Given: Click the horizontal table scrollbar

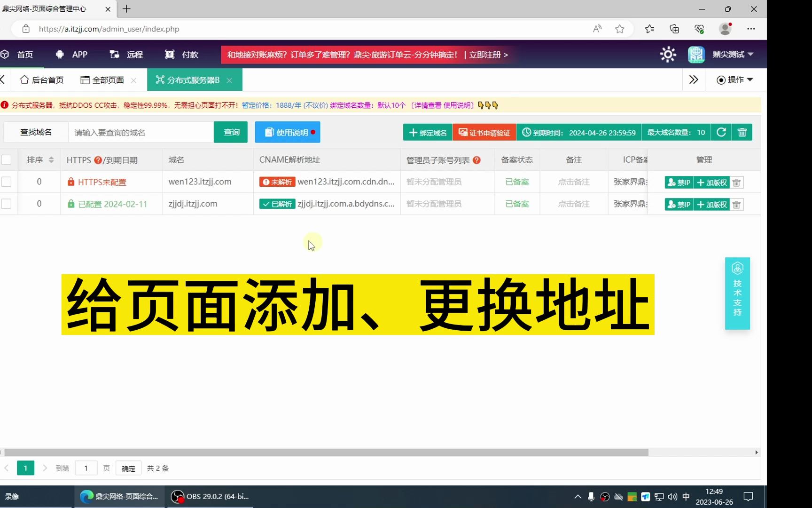Looking at the screenshot, I should tap(326, 452).
